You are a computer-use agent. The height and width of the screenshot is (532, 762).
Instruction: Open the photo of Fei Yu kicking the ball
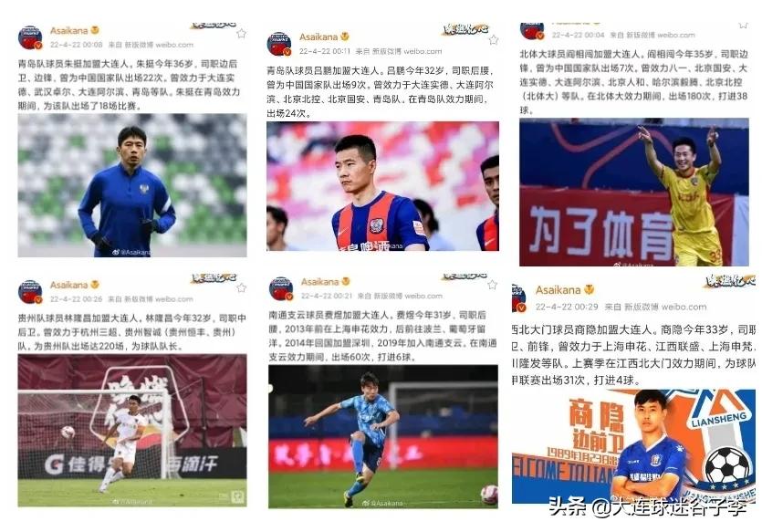click(383, 437)
